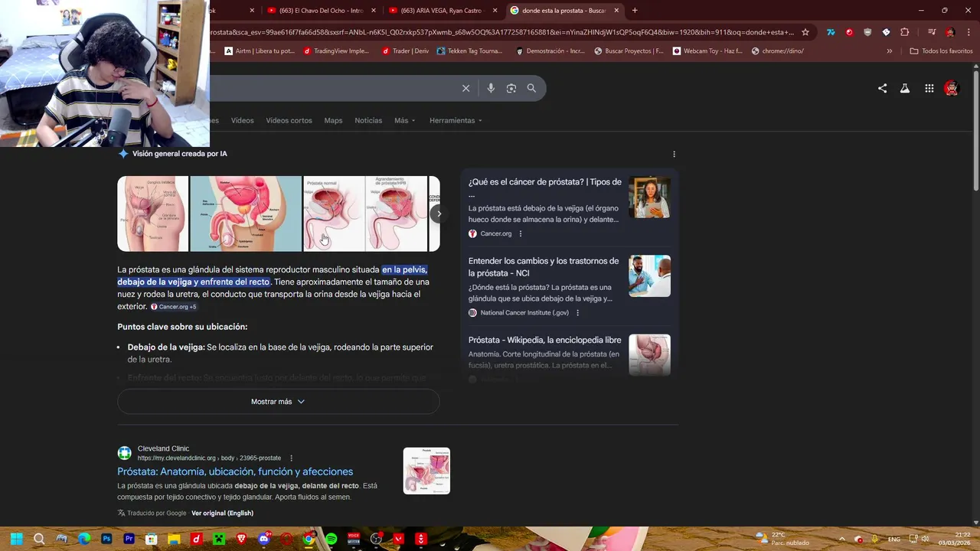The width and height of the screenshot is (980, 551).
Task: Open the NCI prostate changes article
Action: click(544, 267)
